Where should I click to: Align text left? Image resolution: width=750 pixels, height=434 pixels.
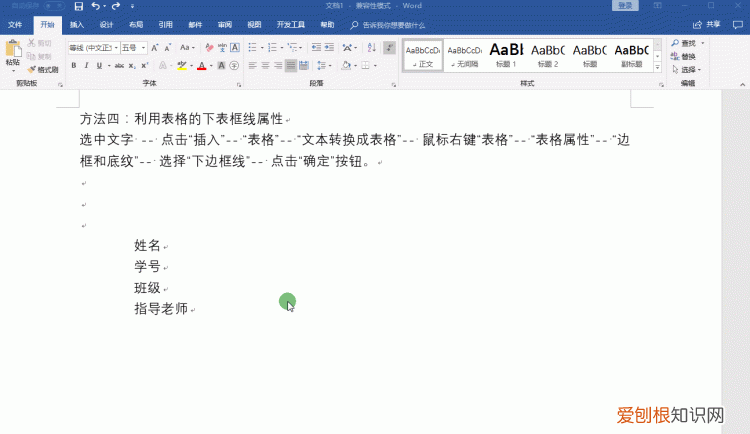click(x=253, y=66)
